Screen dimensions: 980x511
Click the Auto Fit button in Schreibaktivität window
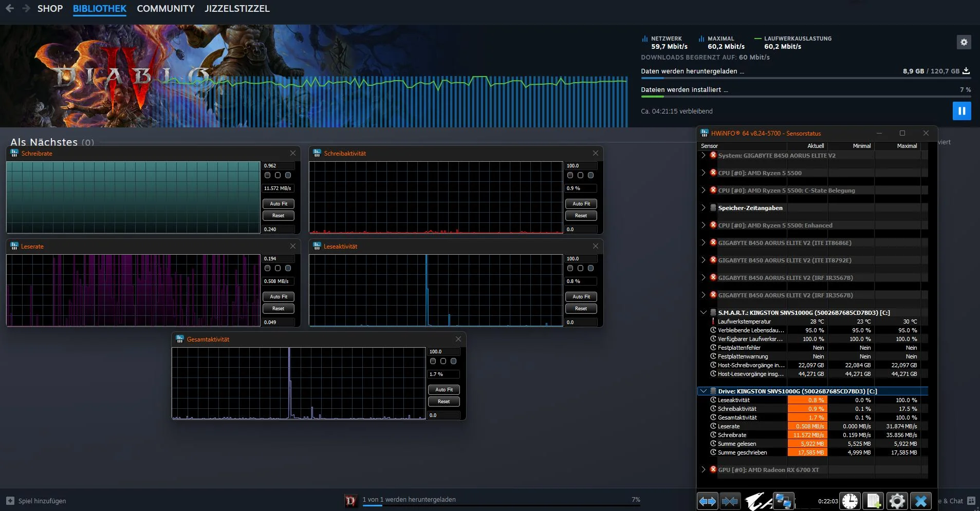(581, 204)
